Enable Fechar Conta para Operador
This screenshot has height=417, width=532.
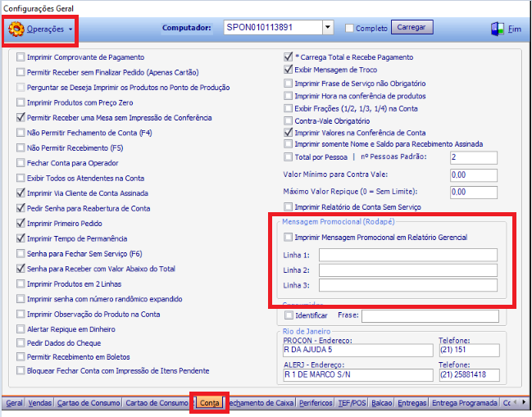(20, 163)
